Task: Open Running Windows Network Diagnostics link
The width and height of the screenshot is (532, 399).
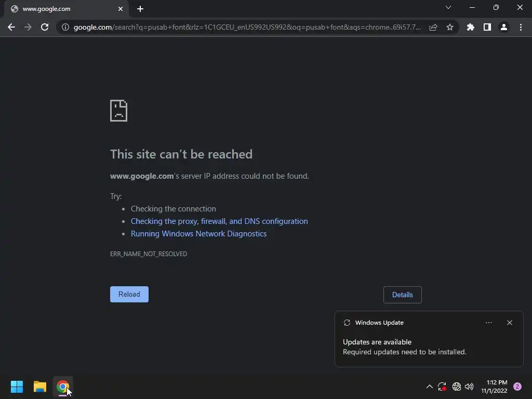Action: pyautogui.click(x=199, y=234)
